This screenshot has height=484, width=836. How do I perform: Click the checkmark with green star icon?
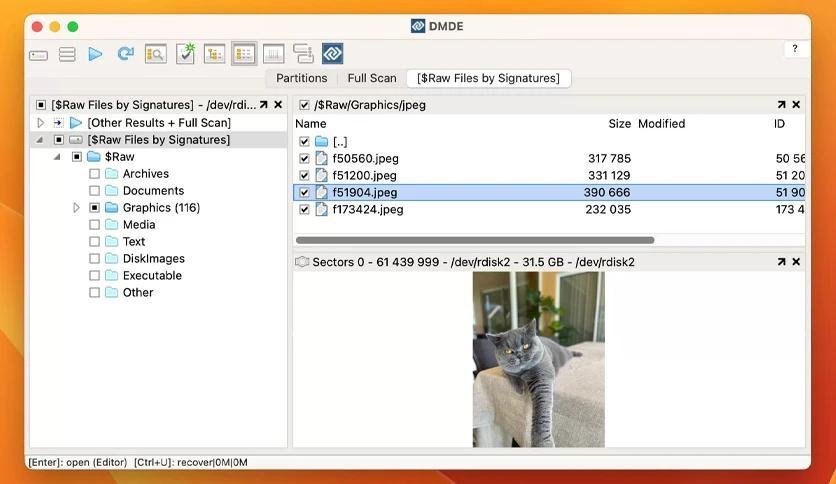point(185,54)
